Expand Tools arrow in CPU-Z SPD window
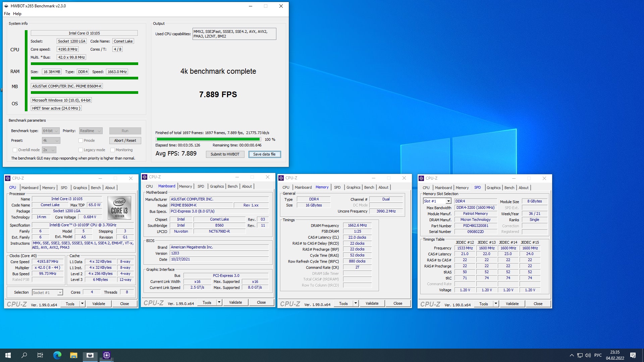Image resolution: width=644 pixels, height=362 pixels. pos(496,304)
